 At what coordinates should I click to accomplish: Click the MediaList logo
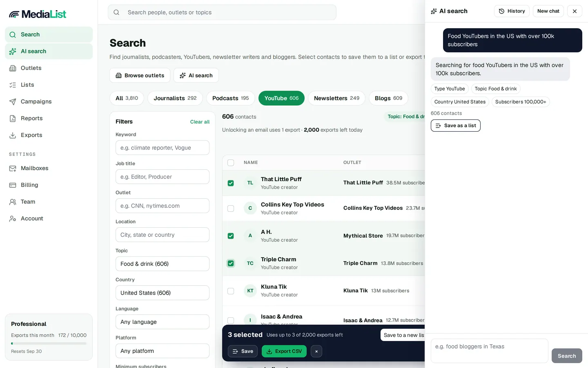pyautogui.click(x=38, y=14)
